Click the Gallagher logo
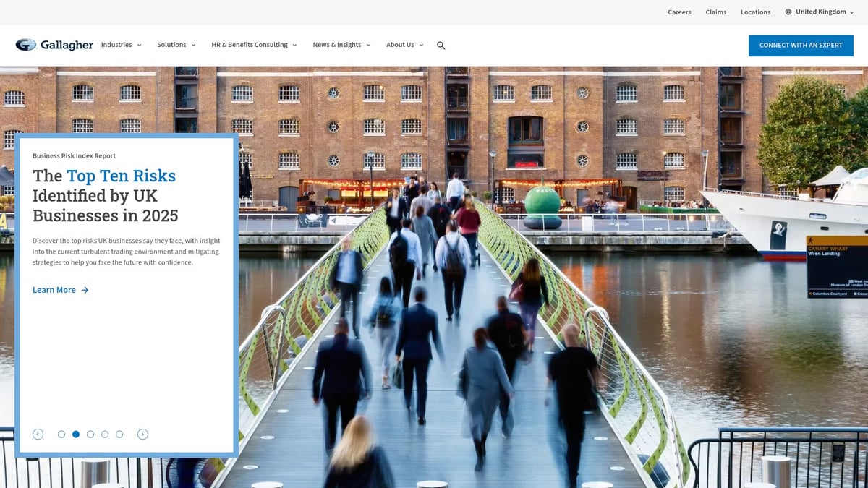Viewport: 868px width, 488px height. [x=54, y=44]
